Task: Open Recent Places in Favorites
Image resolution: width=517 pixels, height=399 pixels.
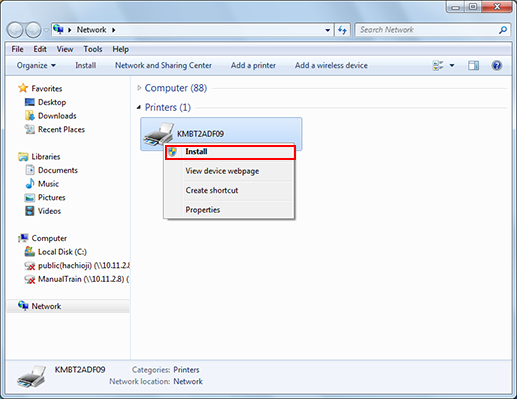Action: click(61, 129)
